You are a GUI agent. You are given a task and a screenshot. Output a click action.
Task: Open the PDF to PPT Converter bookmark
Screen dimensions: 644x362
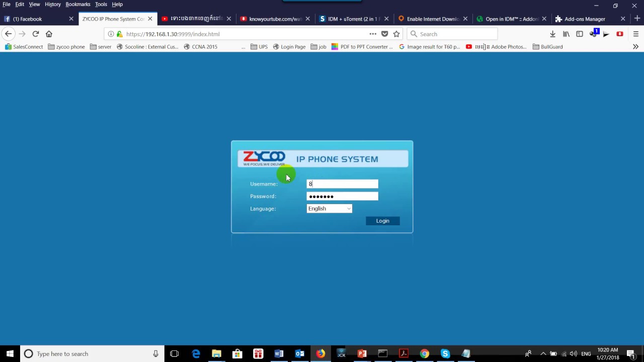click(362, 47)
